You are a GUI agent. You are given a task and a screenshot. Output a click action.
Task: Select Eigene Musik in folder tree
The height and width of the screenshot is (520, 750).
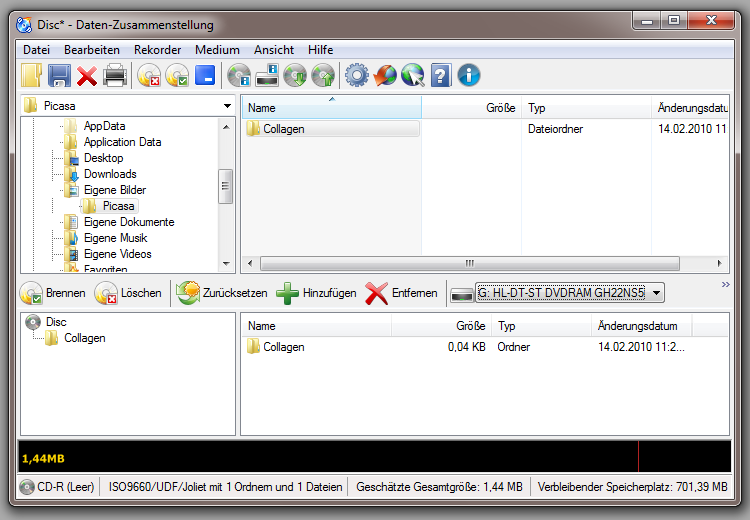click(x=115, y=238)
